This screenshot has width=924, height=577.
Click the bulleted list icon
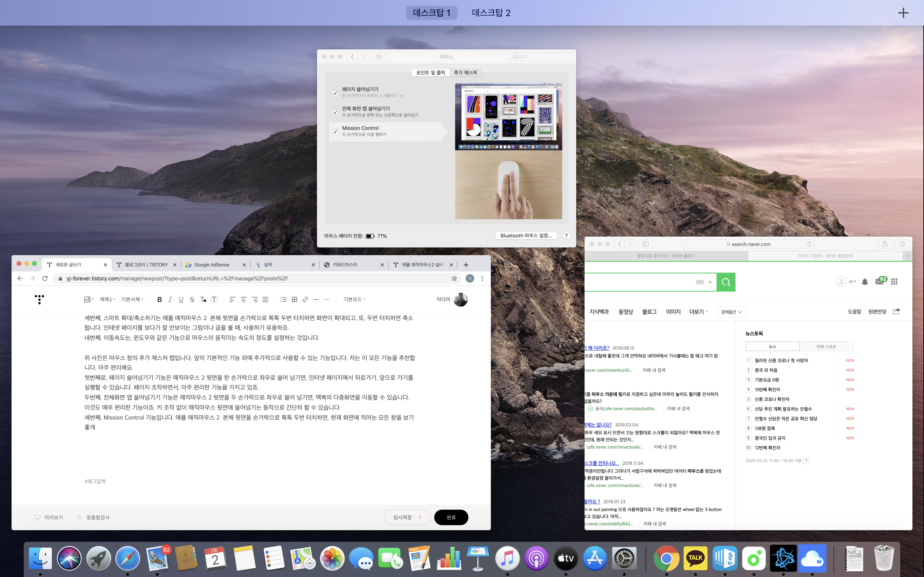point(283,300)
